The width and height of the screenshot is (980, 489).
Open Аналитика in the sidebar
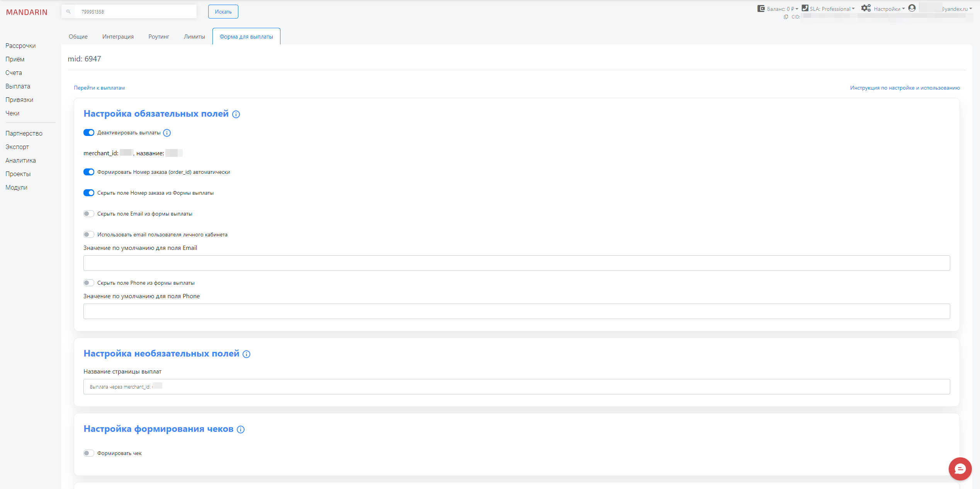[20, 160]
